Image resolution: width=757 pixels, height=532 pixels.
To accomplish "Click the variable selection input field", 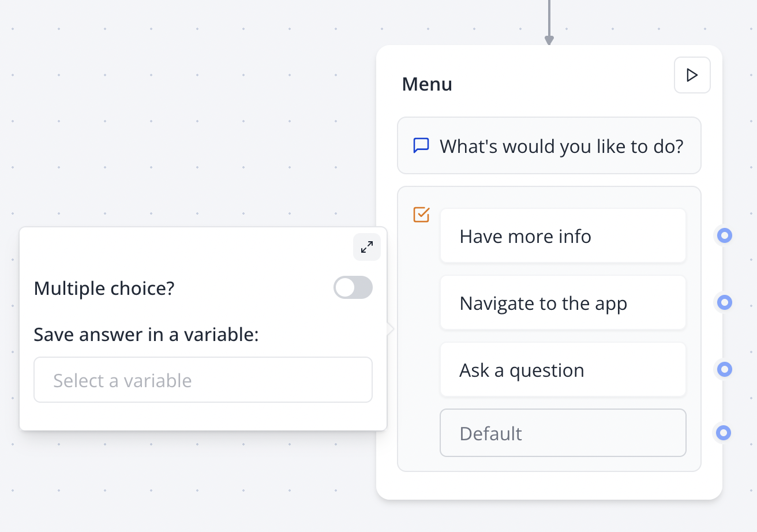I will (203, 380).
